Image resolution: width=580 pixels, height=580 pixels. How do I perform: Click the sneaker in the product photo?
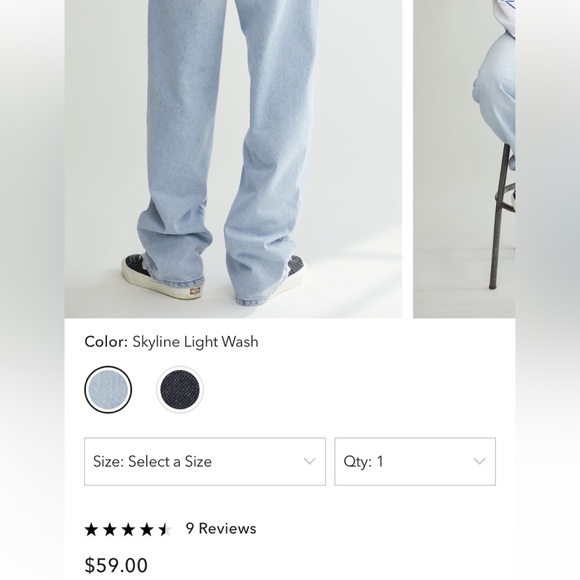click(x=163, y=277)
